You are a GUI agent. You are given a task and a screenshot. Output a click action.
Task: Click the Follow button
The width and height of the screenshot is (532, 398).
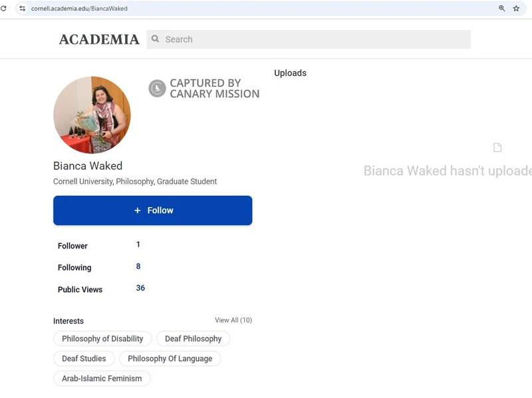pos(152,211)
